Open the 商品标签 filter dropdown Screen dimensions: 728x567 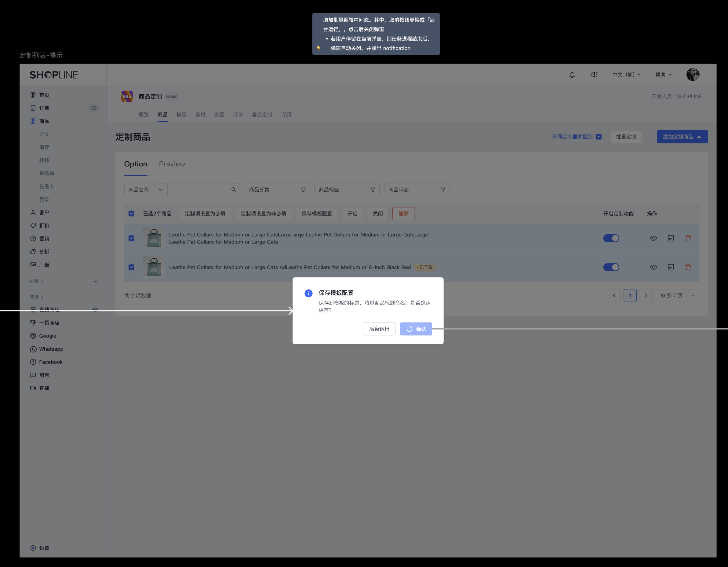(x=347, y=190)
